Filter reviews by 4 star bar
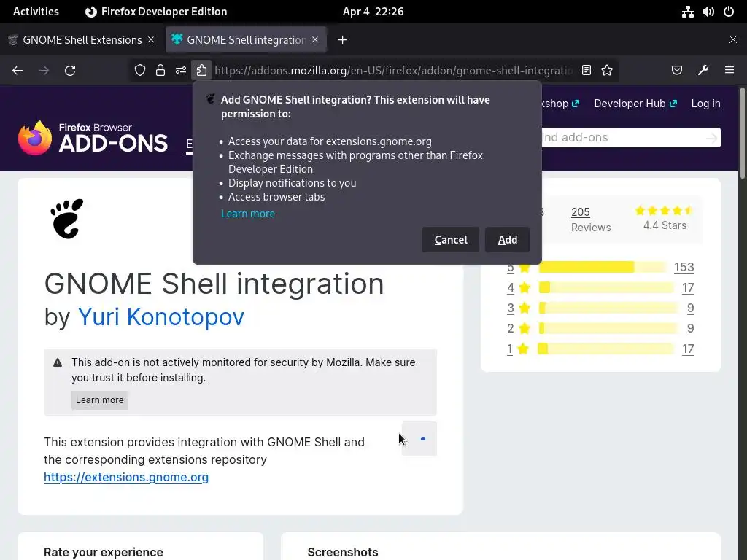The width and height of the screenshot is (747, 560). tap(606, 287)
